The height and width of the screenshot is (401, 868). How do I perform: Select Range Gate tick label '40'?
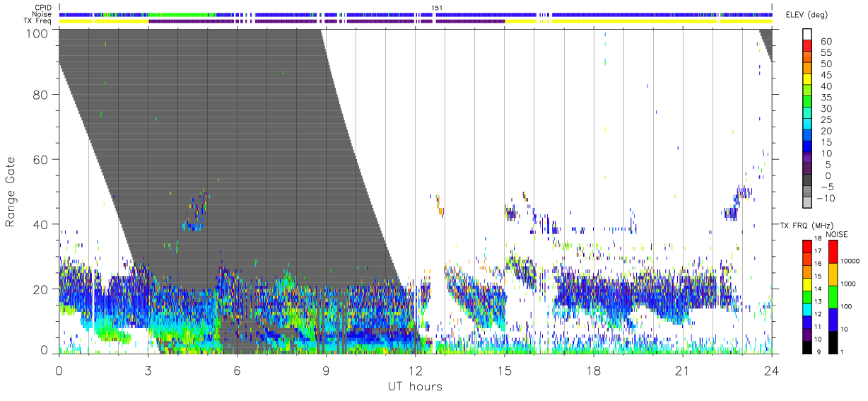click(40, 224)
